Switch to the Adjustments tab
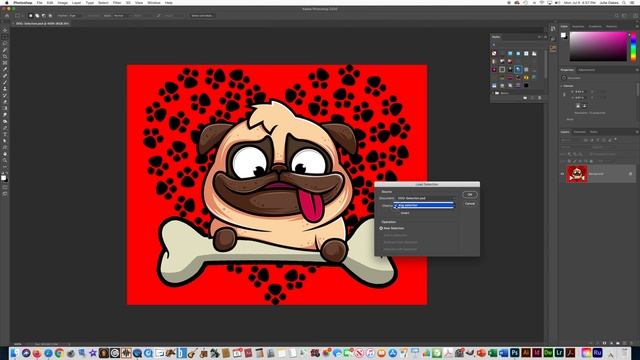 (587, 70)
